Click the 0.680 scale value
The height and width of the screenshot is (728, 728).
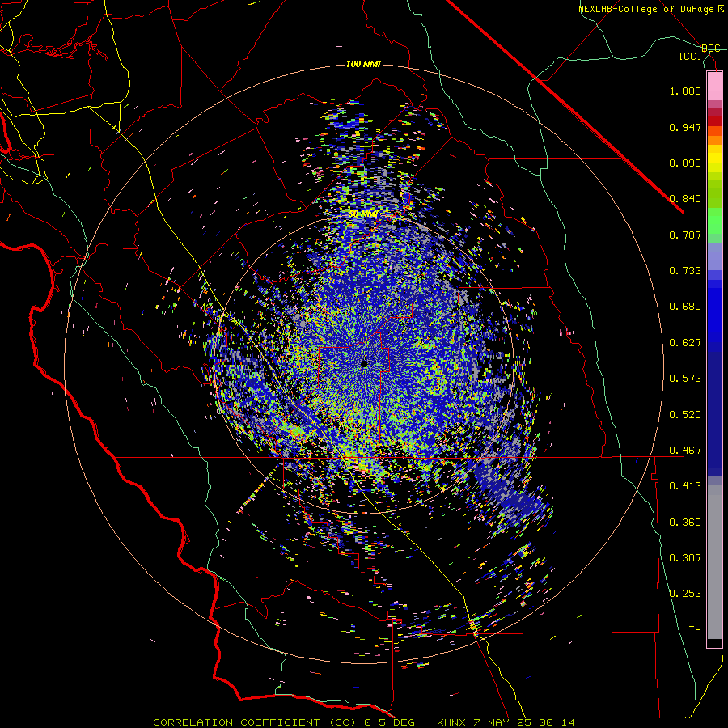[685, 307]
